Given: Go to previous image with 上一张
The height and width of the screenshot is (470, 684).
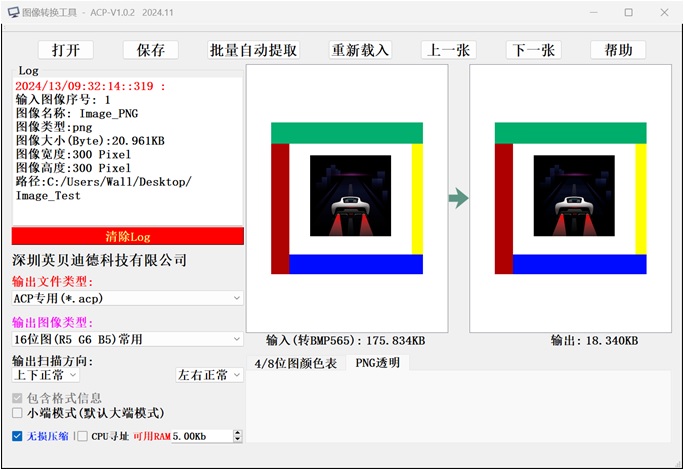Looking at the screenshot, I should (448, 50).
